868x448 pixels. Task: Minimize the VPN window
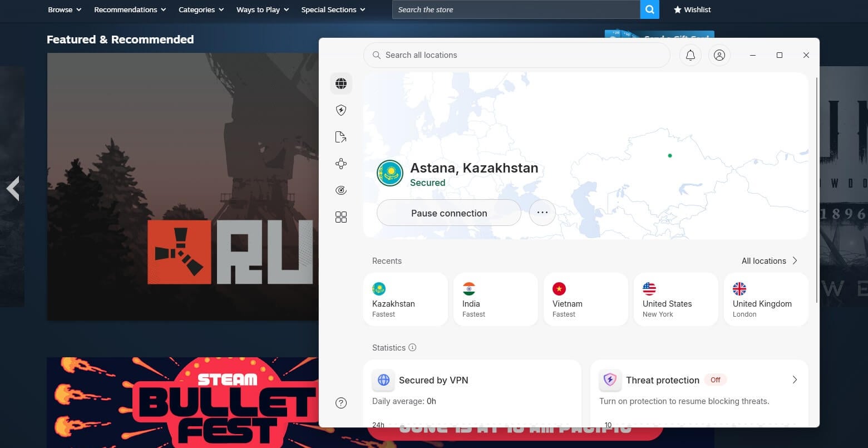pos(753,55)
